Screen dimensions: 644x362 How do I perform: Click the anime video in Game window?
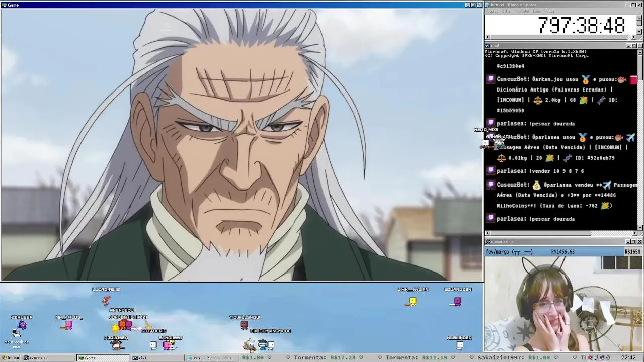[242, 144]
